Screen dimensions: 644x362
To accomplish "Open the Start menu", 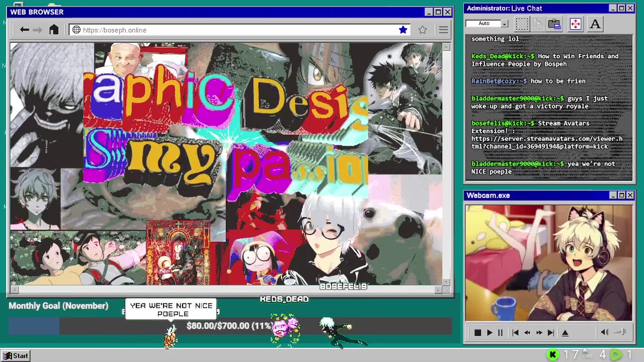I will 16,356.
